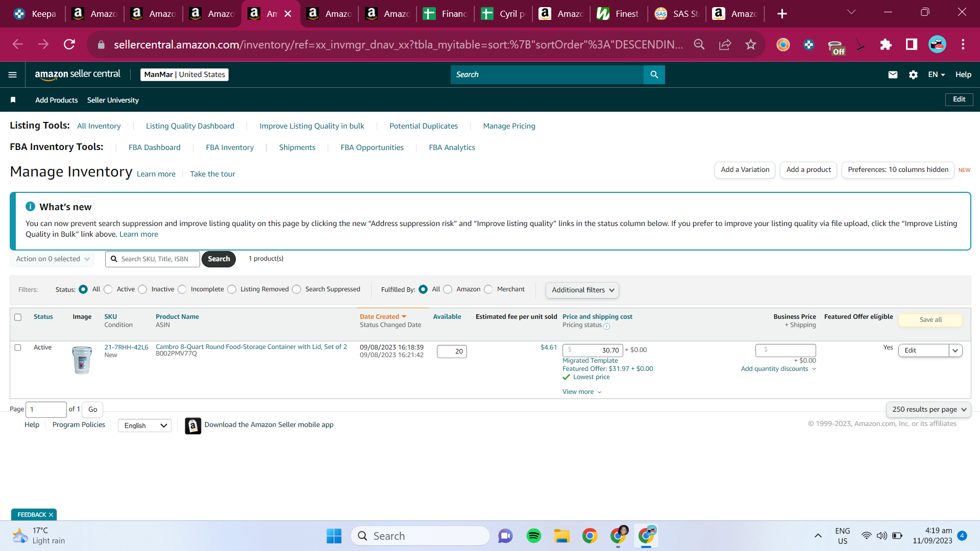This screenshot has width=980, height=551.
Task: Open the tab search chevron in Chrome
Action: point(851,12)
